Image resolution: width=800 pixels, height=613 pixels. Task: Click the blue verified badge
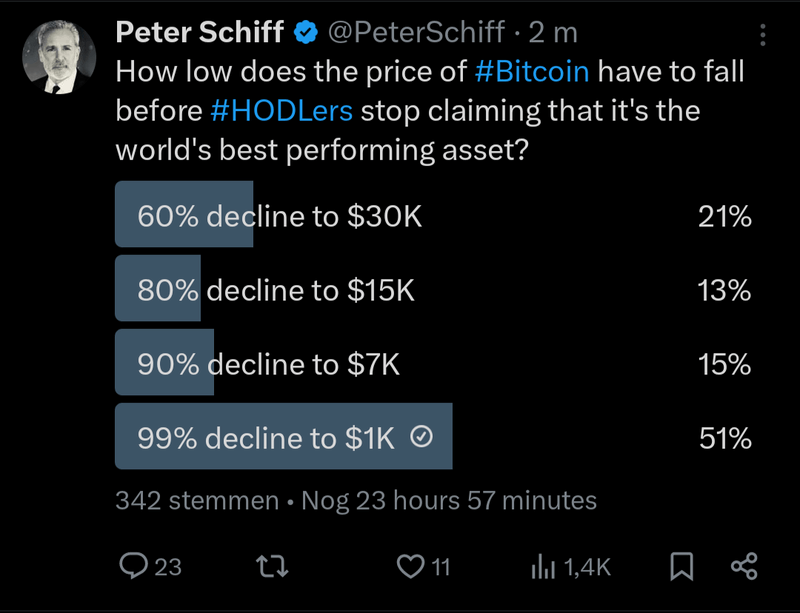coord(305,33)
